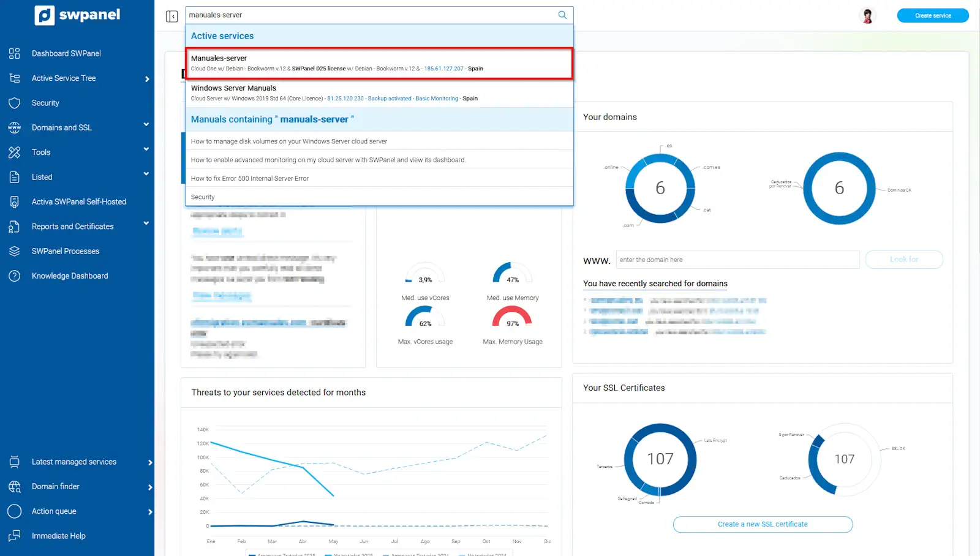Click the Dashboard SWPanel grid icon
Screen dimensions: 980x556
[15, 53]
